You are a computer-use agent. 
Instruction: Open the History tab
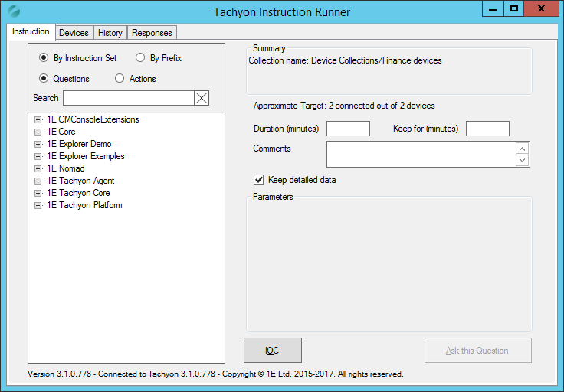(x=110, y=33)
